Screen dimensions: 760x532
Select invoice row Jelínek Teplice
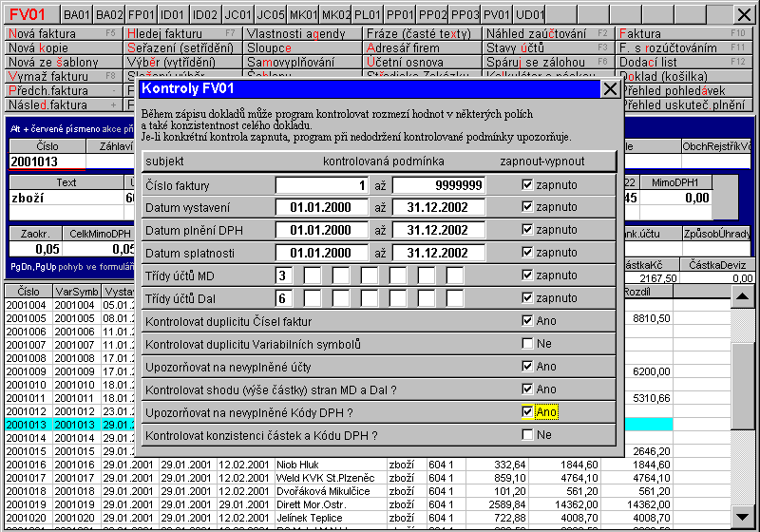(x=369, y=518)
